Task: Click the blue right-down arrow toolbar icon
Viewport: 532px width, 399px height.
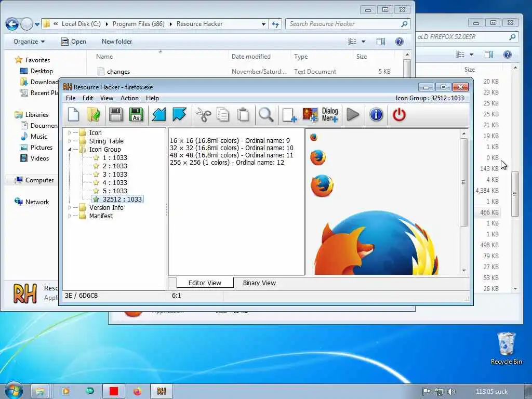Action: tap(179, 115)
